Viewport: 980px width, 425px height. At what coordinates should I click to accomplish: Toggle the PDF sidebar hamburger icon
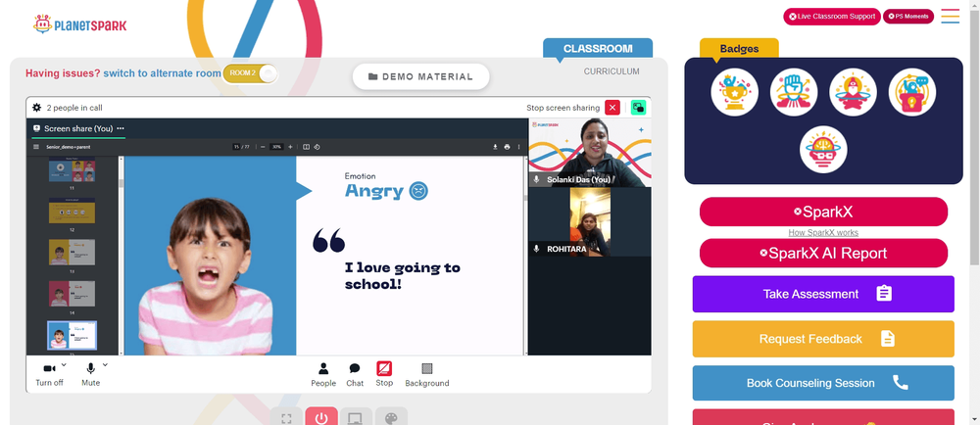tap(36, 147)
